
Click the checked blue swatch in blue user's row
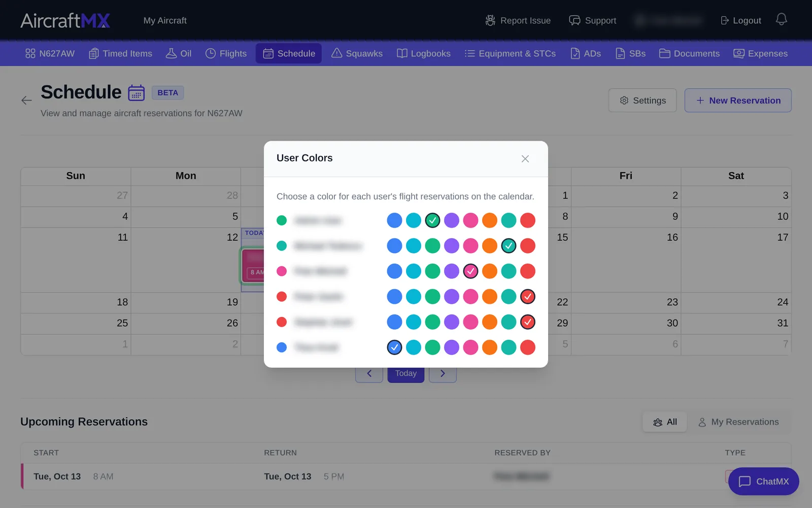click(394, 347)
